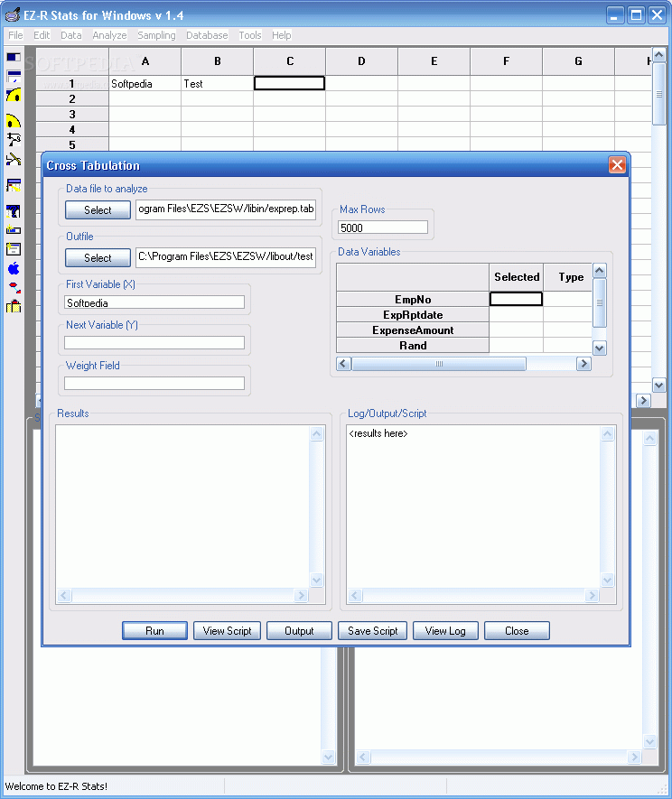Click the spreadsheet vertical scrollbar thumb
Screen dimensions: 672x799
tap(658, 94)
